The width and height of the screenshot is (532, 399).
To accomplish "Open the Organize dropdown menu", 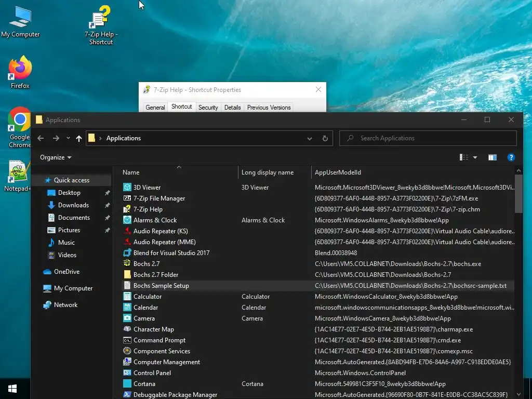I will [x=56, y=157].
